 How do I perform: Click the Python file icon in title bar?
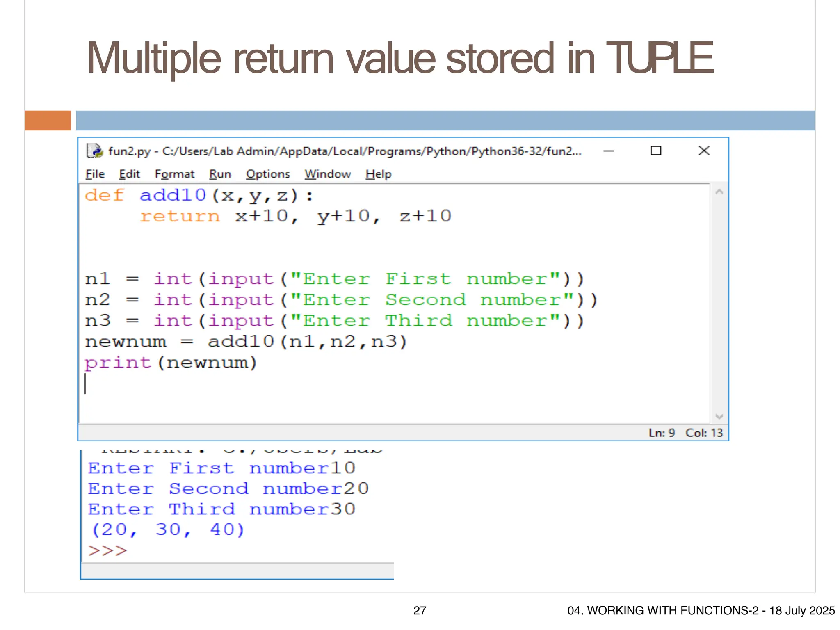click(95, 151)
